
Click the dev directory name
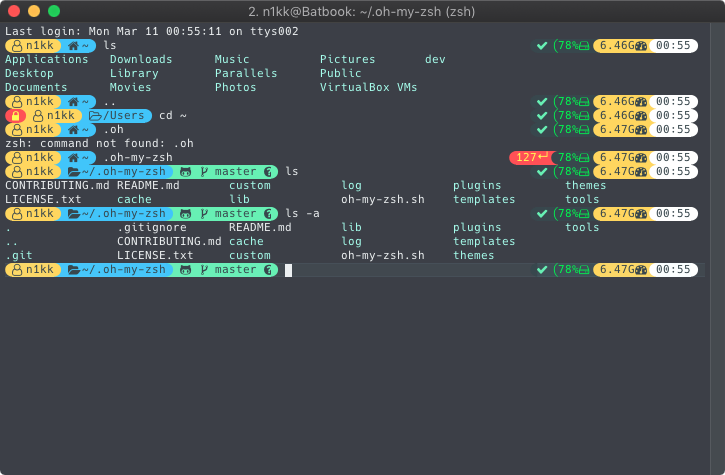[x=435, y=60]
